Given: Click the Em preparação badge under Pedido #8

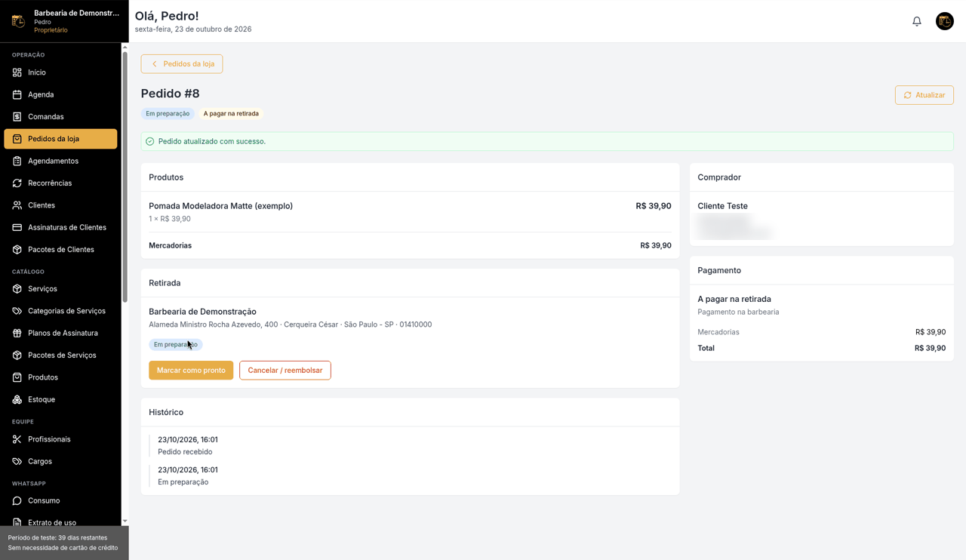Looking at the screenshot, I should click(168, 114).
